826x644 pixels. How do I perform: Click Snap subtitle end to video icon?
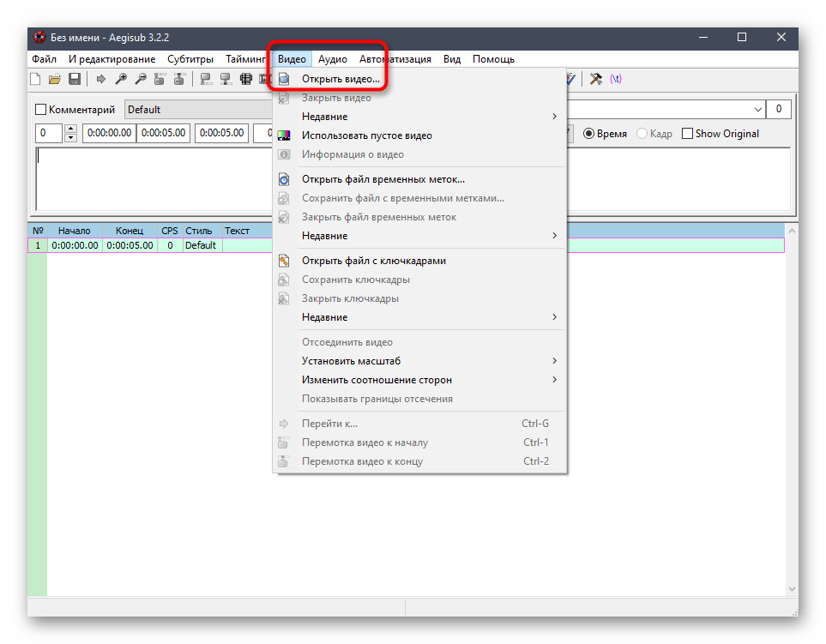pyautogui.click(x=226, y=79)
